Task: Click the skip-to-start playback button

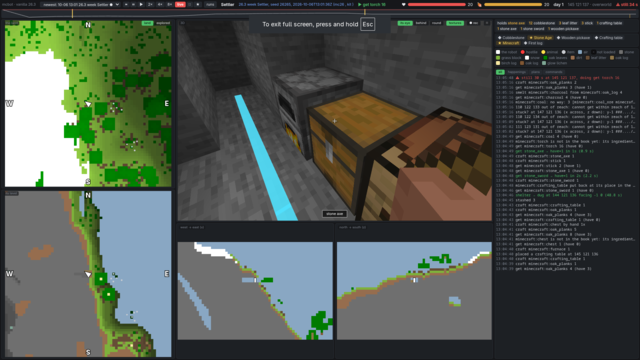Action: pyautogui.click(x=126, y=4)
